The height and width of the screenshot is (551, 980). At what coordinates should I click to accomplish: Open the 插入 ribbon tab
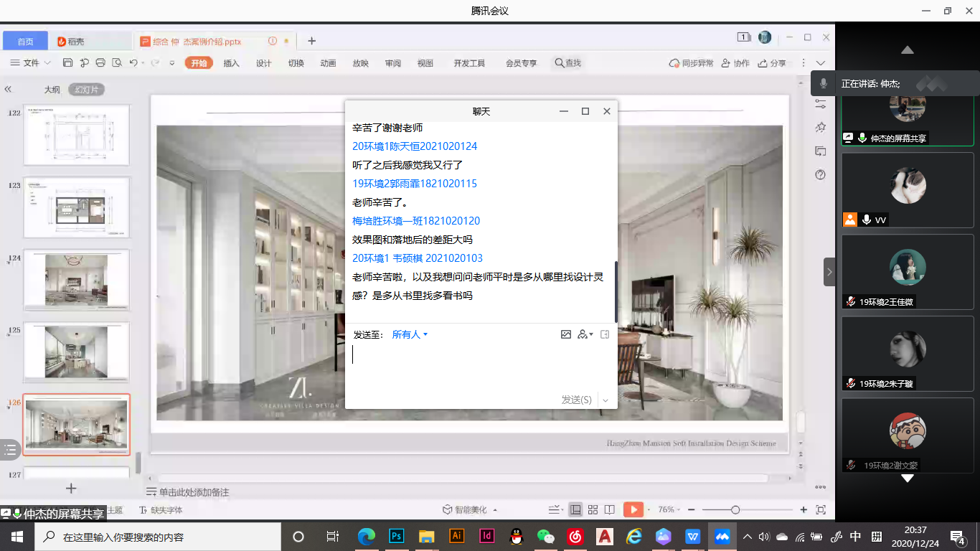231,63
